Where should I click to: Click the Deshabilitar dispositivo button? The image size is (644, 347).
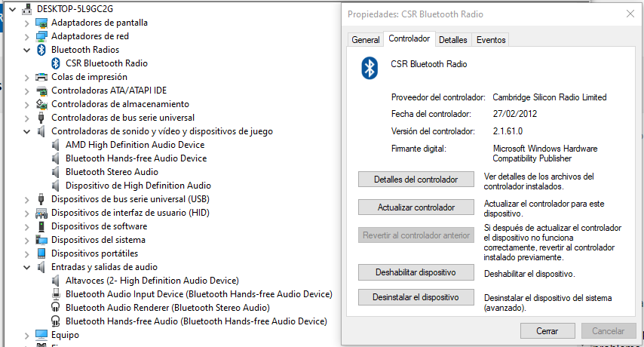pyautogui.click(x=416, y=272)
